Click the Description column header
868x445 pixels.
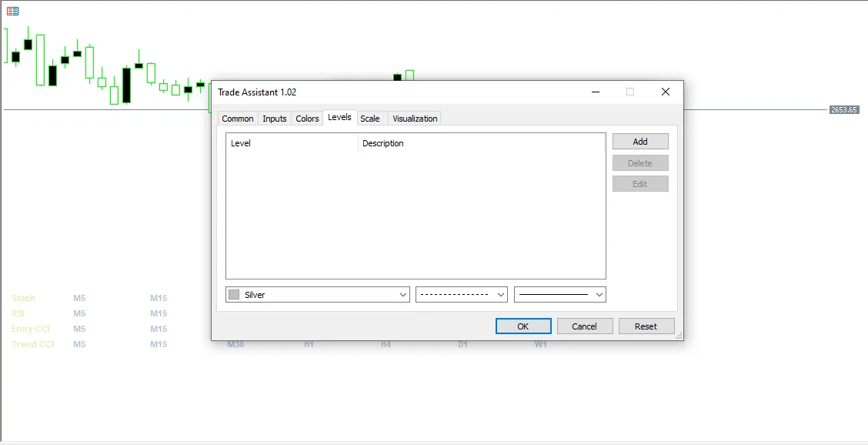(x=482, y=143)
